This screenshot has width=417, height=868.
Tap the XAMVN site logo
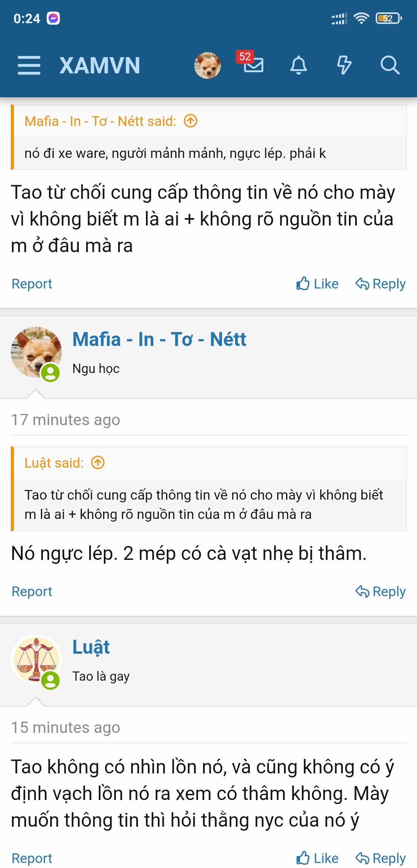click(100, 65)
